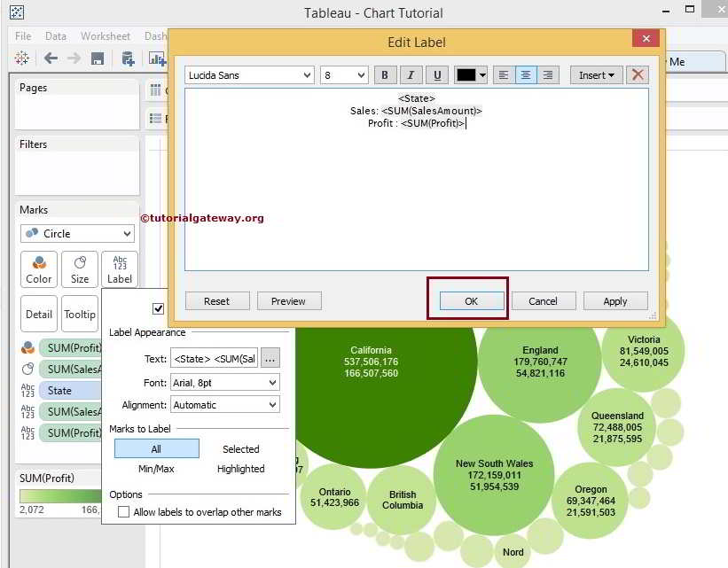Click the ellipsis button next to Text field

click(x=270, y=358)
